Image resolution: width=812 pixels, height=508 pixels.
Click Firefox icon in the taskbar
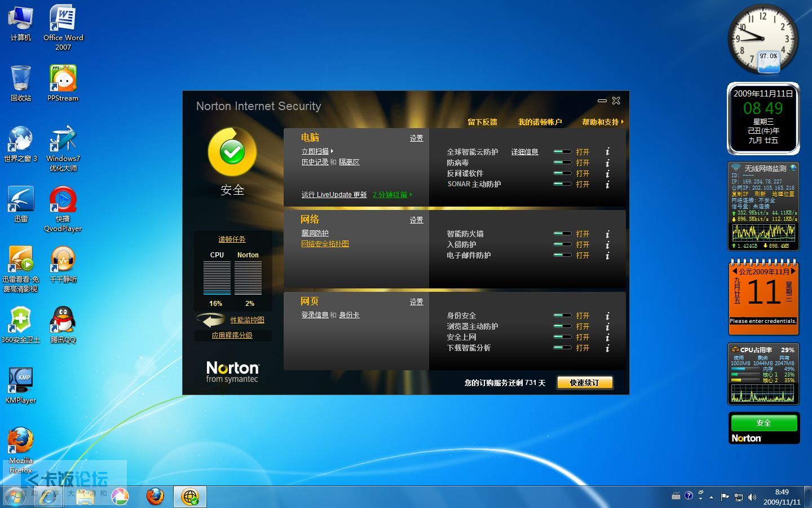pyautogui.click(x=155, y=496)
